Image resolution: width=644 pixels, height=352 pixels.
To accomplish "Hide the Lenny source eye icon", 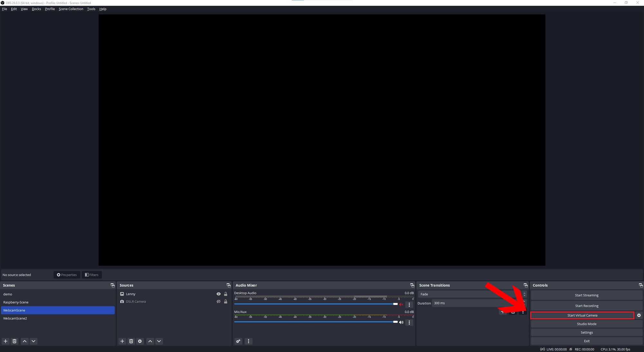I will [x=219, y=294].
